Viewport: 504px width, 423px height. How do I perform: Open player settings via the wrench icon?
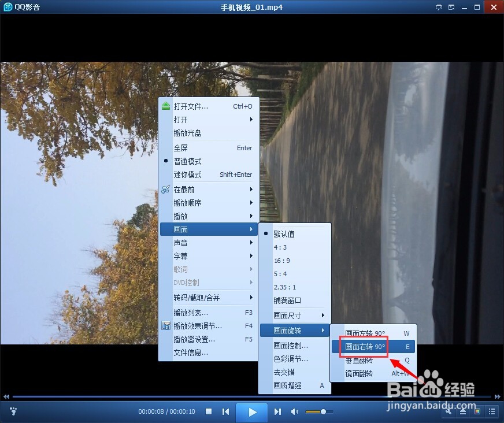(448, 411)
